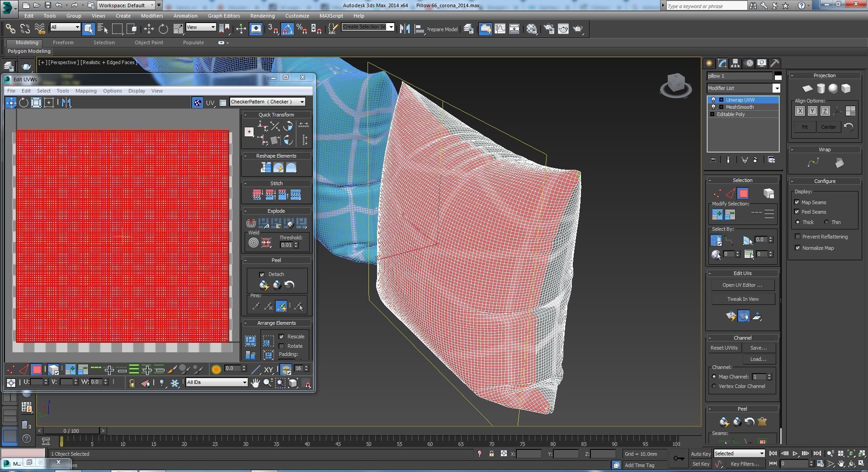Click the Reset UVWs button
Viewport: 868px width, 472px height.
click(724, 348)
